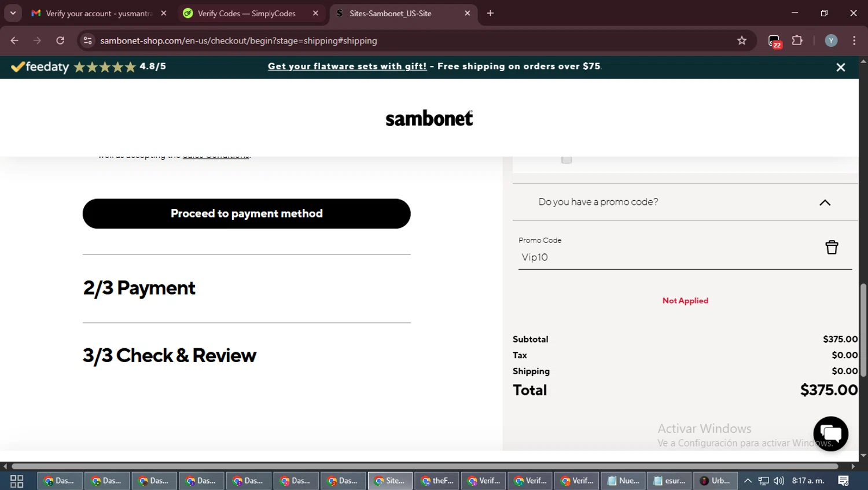The width and height of the screenshot is (868, 490).
Task: Open the esur... notepad taskbar item
Action: [670, 481]
